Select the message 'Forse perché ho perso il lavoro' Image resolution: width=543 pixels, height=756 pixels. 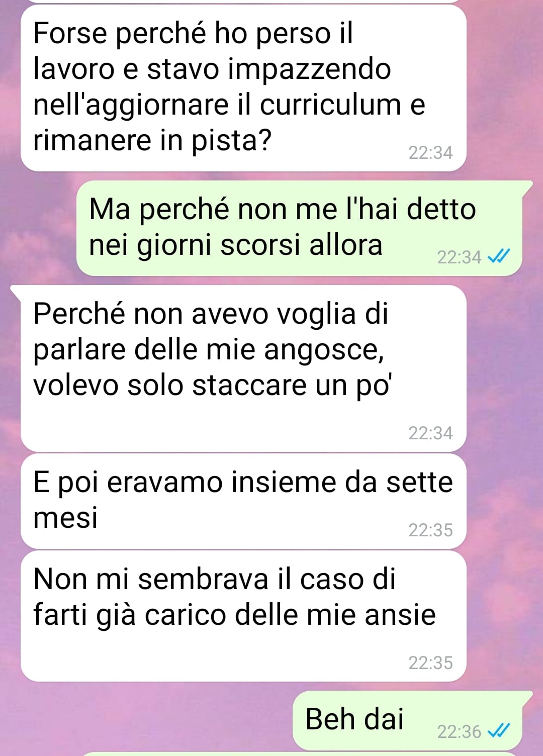(x=243, y=88)
